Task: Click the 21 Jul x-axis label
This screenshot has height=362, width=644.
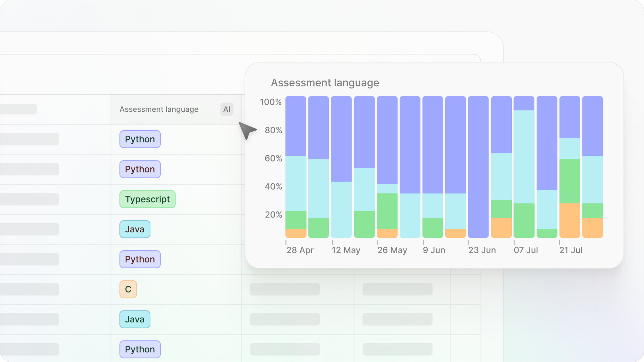Action: 571,250
